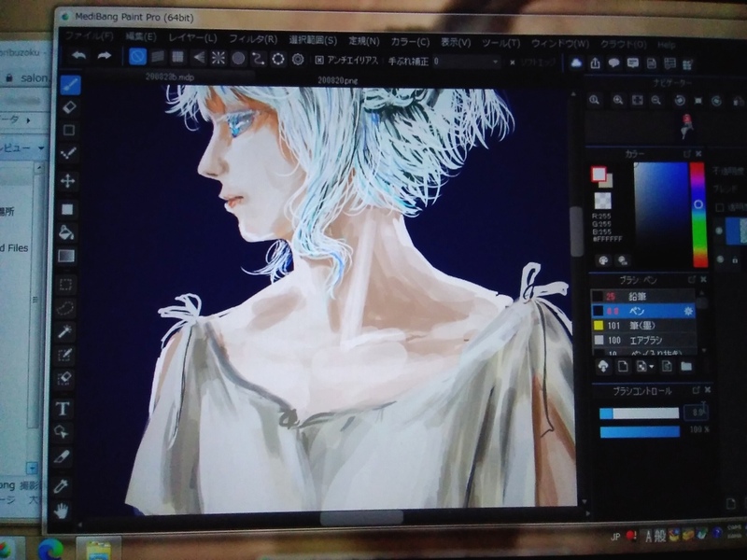Screen dimensions: 747x560
Task: Close the カラー panel
Action: [698, 153]
